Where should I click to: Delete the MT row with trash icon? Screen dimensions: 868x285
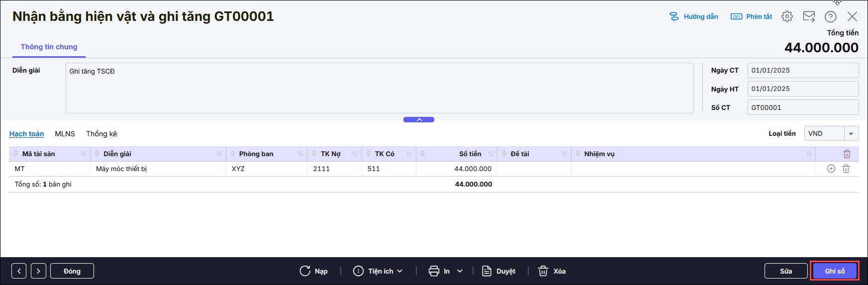846,169
